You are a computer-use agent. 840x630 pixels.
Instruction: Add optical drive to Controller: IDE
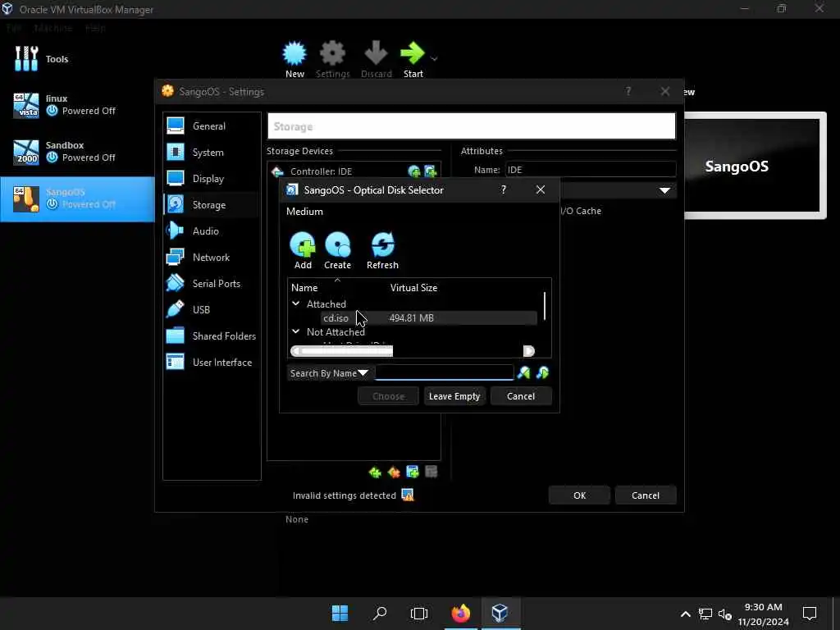click(414, 171)
